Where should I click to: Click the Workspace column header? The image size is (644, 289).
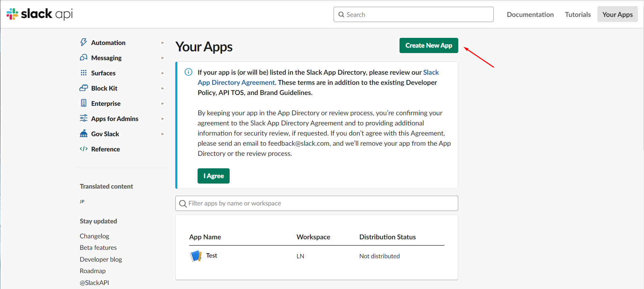pos(313,237)
